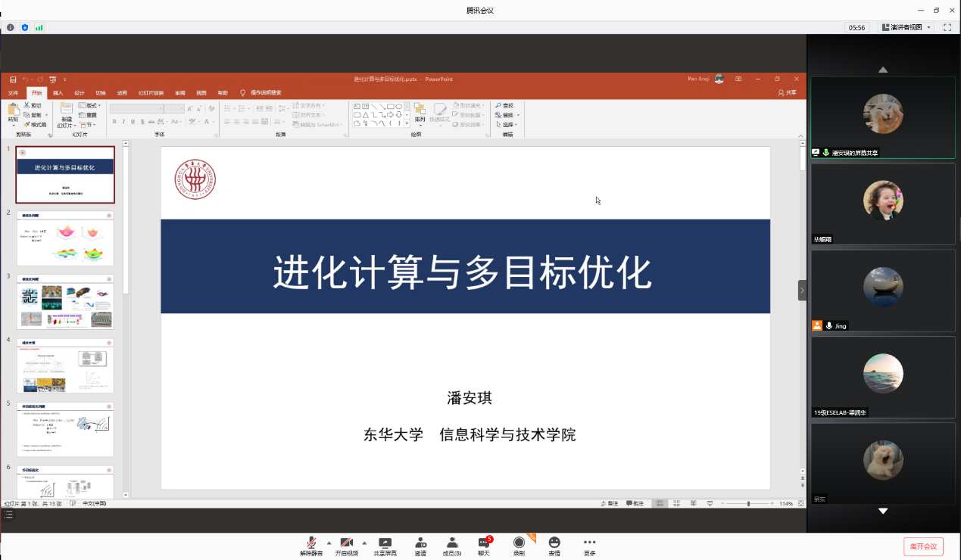The width and height of the screenshot is (961, 560).
Task: Check the green network signal icon
Action: pos(39,27)
